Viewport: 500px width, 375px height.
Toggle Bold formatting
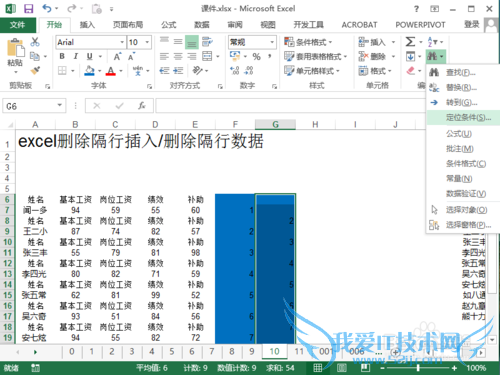click(62, 56)
